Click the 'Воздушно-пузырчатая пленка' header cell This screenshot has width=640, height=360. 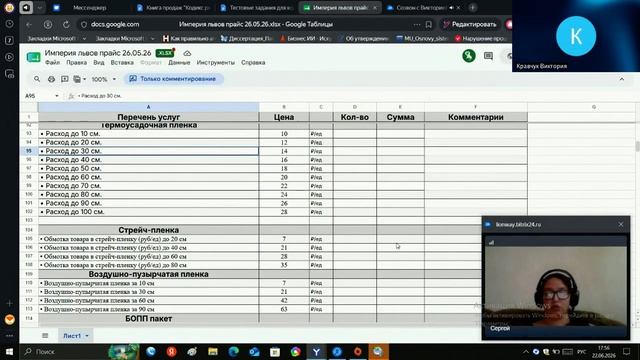pos(149,274)
